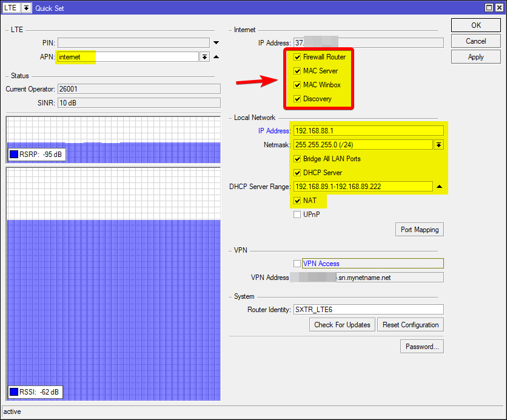Click the Router Identity field
Screen dimensions: 507x420
point(369,309)
